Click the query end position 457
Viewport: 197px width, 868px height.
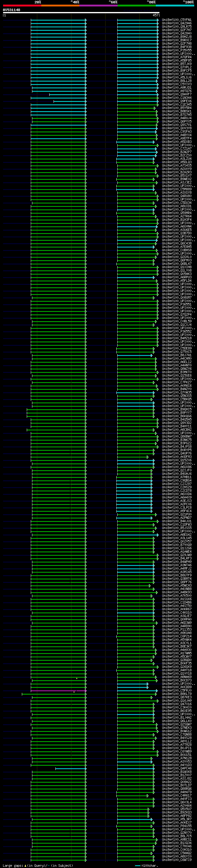[155, 15]
